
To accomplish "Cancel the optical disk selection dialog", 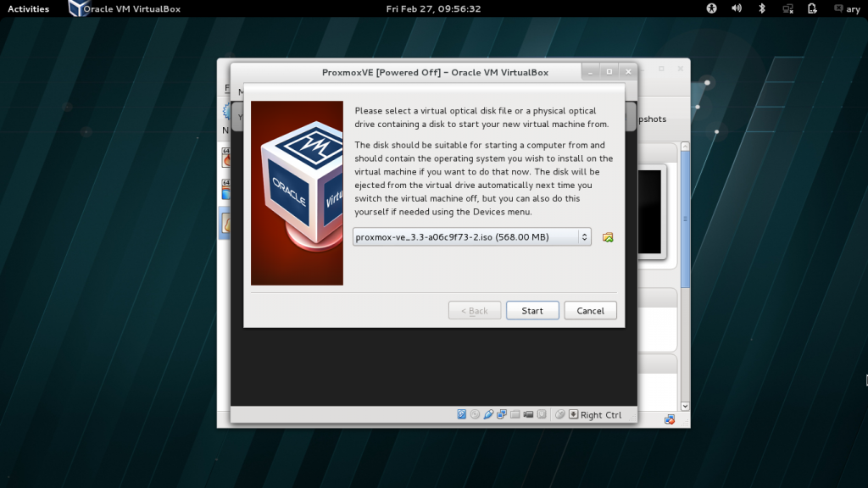I will click(x=590, y=310).
